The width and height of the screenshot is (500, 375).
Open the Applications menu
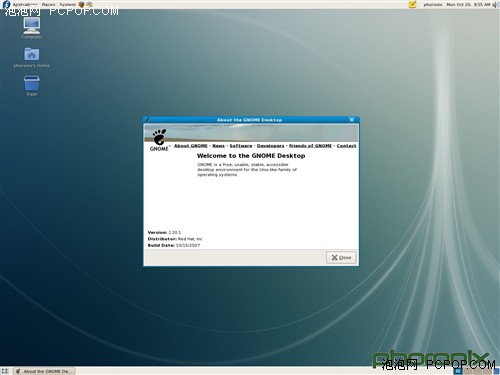(x=25, y=4)
